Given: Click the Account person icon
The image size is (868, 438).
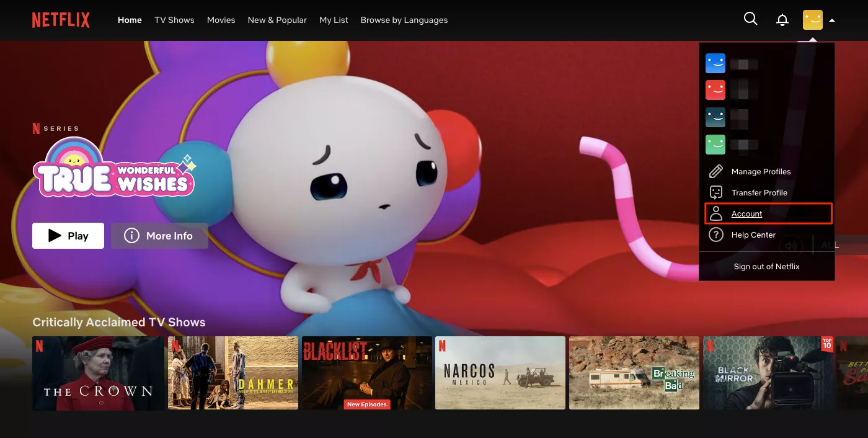Looking at the screenshot, I should [716, 213].
